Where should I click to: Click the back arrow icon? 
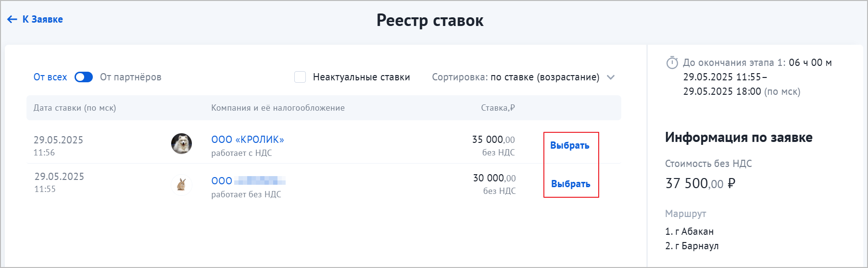tap(12, 19)
